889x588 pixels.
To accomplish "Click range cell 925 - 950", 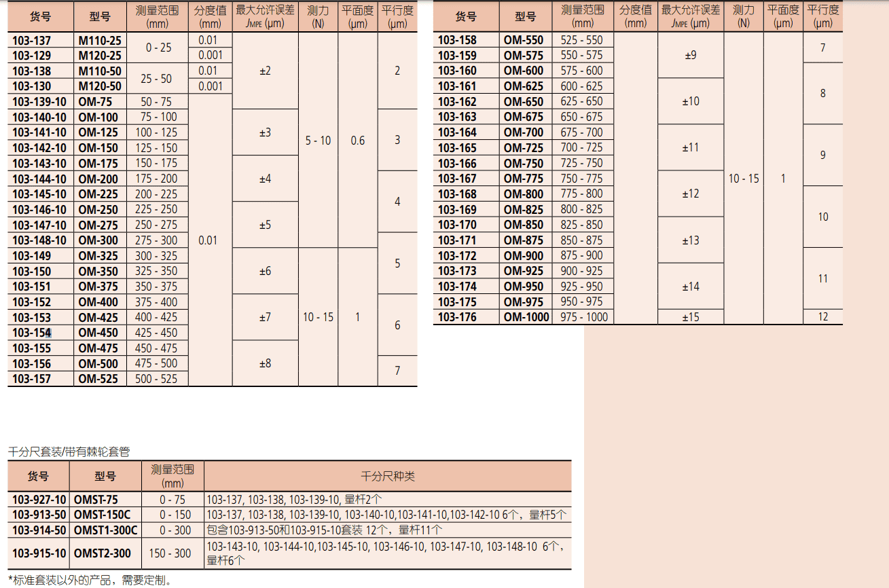I will [582, 287].
